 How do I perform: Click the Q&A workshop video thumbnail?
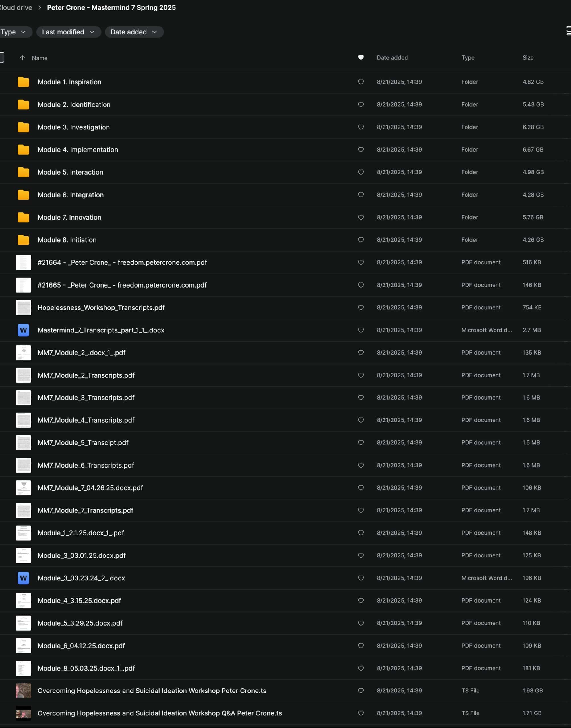pyautogui.click(x=23, y=713)
